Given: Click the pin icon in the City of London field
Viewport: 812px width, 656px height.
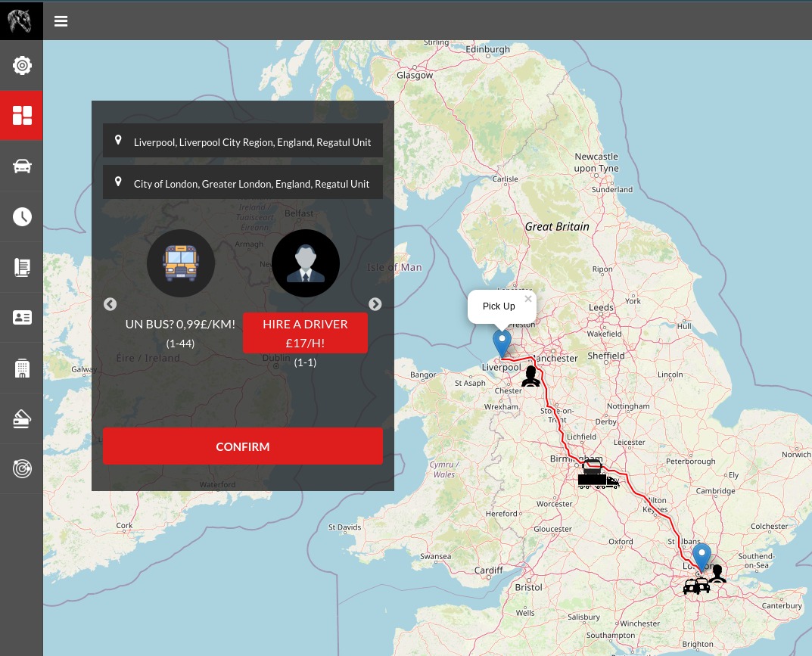Looking at the screenshot, I should pos(118,182).
